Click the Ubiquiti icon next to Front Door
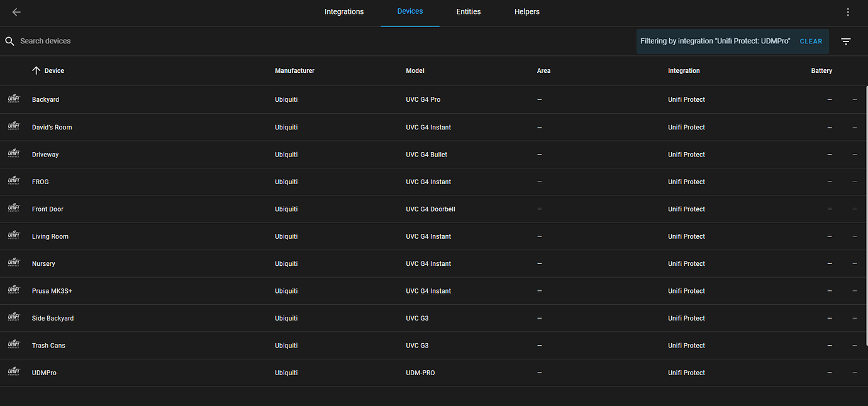The height and width of the screenshot is (406, 868). (x=13, y=208)
